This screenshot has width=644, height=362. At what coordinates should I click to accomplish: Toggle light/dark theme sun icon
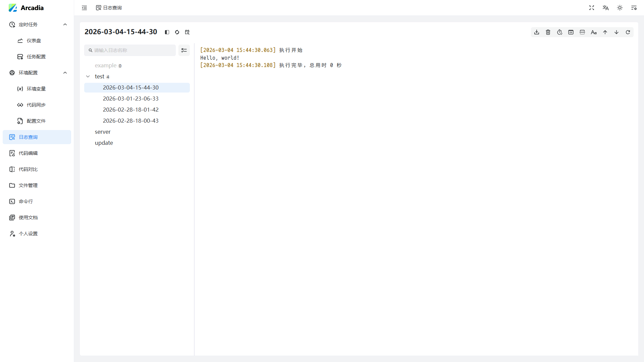pyautogui.click(x=620, y=8)
